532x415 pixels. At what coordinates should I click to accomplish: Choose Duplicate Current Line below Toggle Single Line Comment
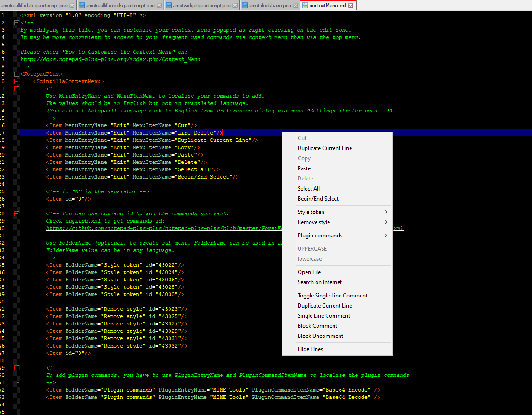click(337, 305)
